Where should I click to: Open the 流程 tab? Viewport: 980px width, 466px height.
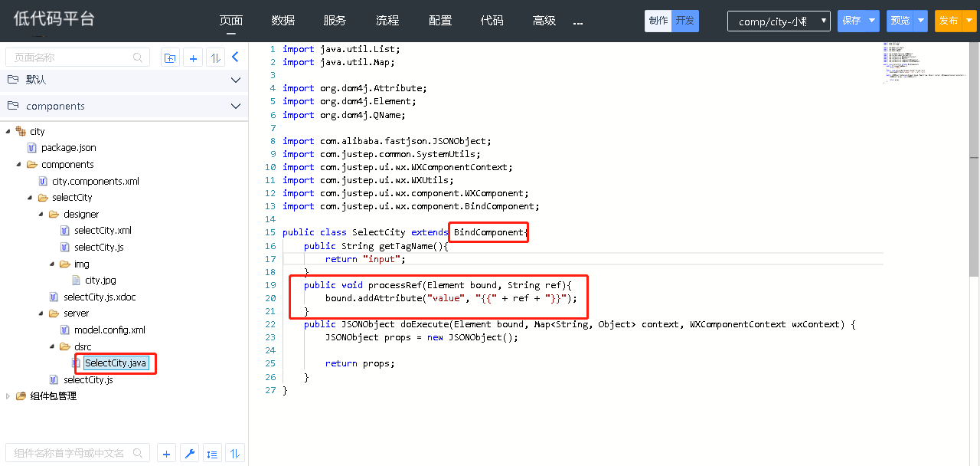(387, 21)
